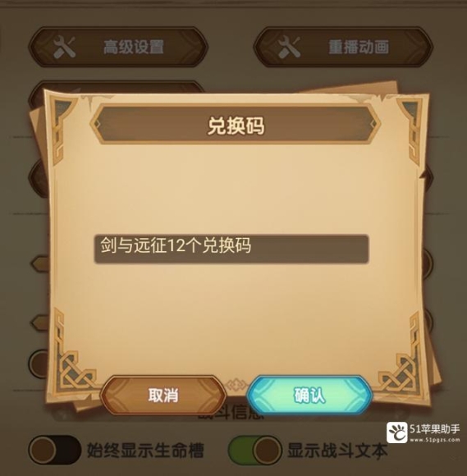
Task: Click the wrench icon beside 高级设置
Action: pos(65,47)
